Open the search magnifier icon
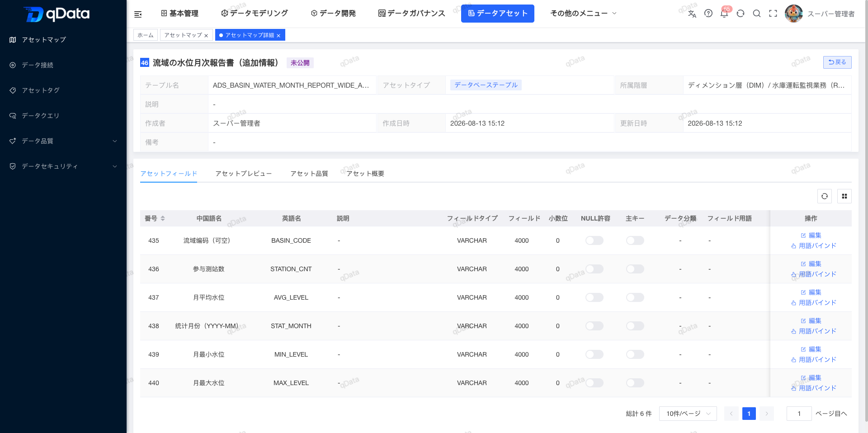 (x=757, y=14)
